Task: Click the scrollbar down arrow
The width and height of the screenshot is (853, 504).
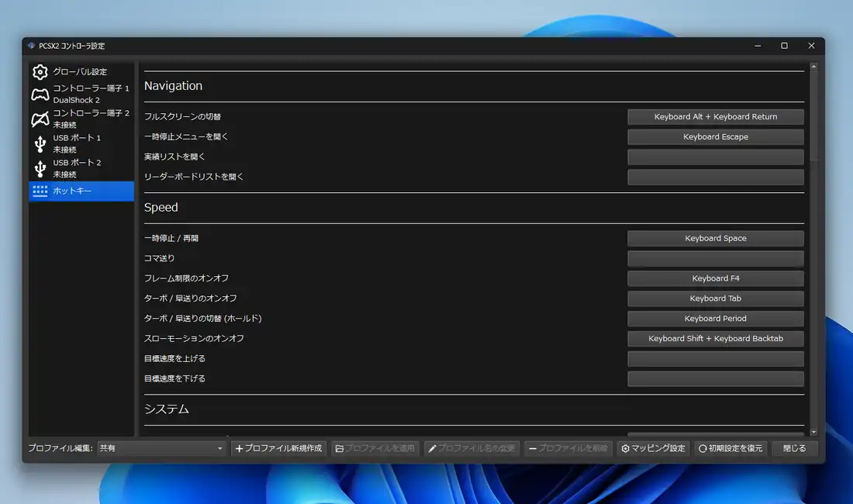Action: click(813, 432)
